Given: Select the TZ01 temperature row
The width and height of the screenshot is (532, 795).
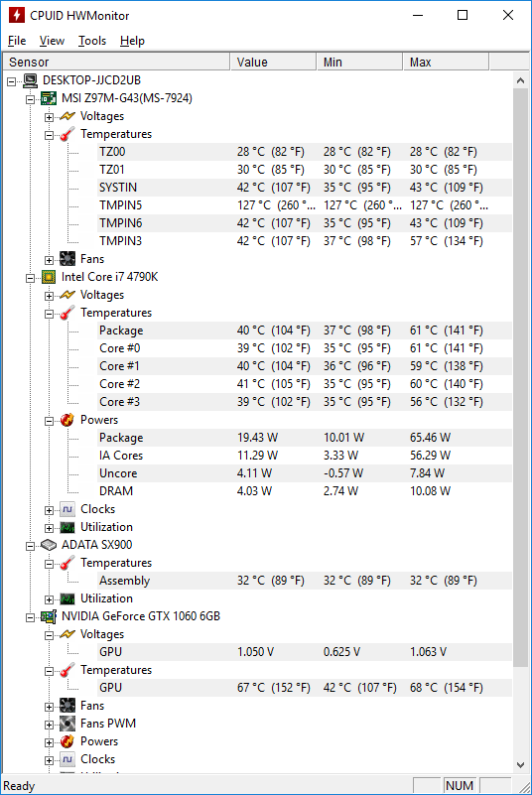Looking at the screenshot, I should (x=305, y=170).
